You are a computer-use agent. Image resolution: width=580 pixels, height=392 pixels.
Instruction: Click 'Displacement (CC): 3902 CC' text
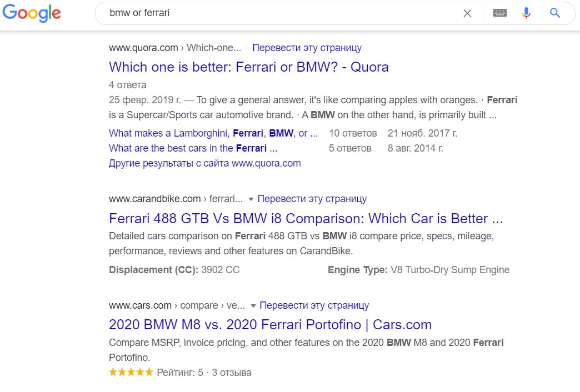point(174,270)
